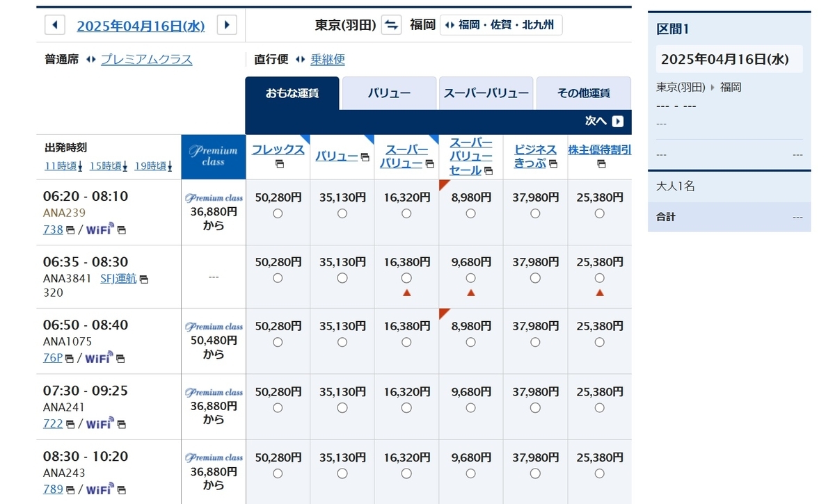
Task: Click red triangle under ANA3841 9,680円 fare
Action: click(x=470, y=293)
